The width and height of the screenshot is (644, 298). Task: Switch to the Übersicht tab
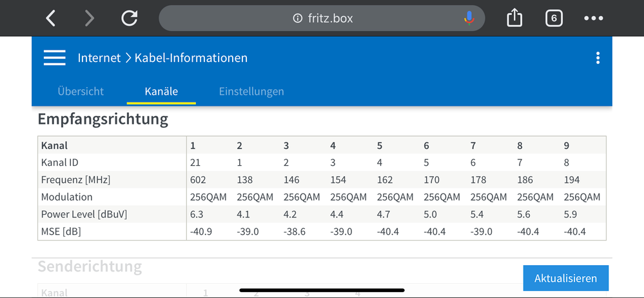coord(81,92)
